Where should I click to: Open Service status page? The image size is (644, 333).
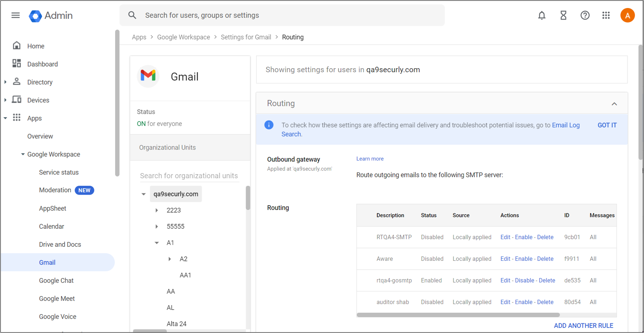point(59,173)
